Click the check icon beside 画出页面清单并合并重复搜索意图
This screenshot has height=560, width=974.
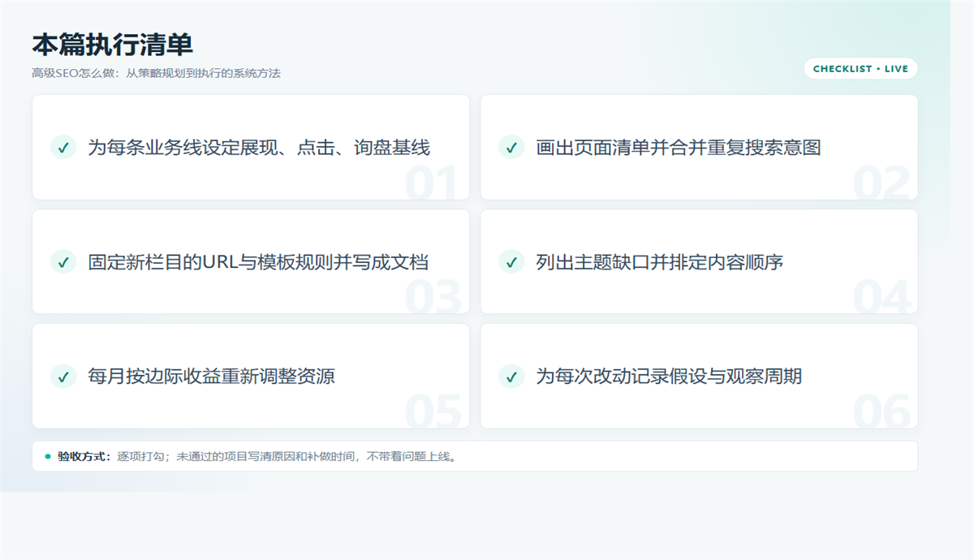[511, 147]
